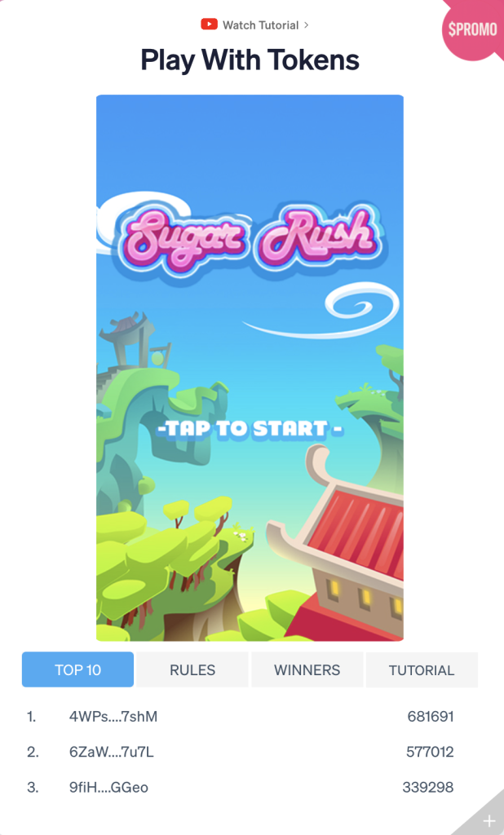Click the Play With Tokens heading

(x=250, y=59)
